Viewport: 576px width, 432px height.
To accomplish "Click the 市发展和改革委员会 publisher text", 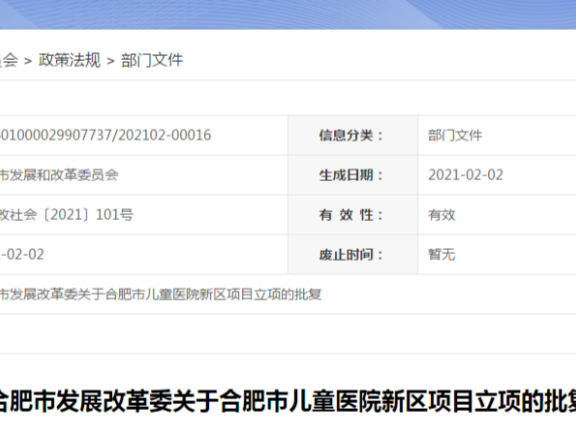I will pos(59,175).
